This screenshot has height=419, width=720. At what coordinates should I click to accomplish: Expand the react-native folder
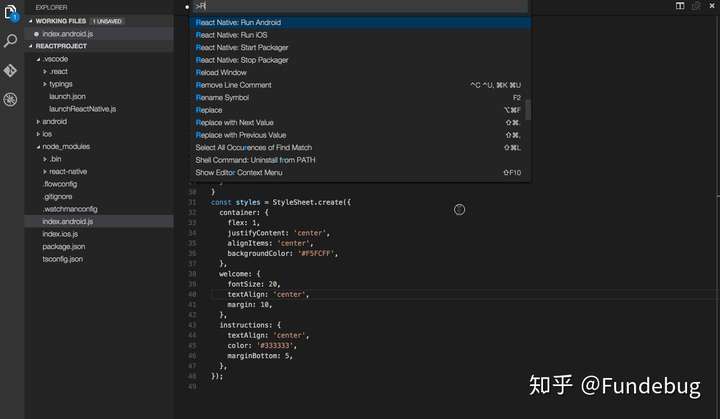tap(45, 171)
